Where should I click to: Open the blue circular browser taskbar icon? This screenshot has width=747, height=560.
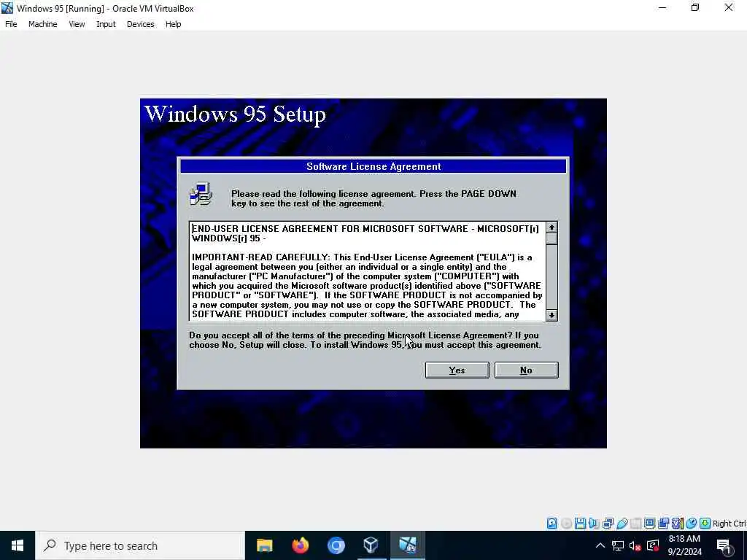[336, 545]
